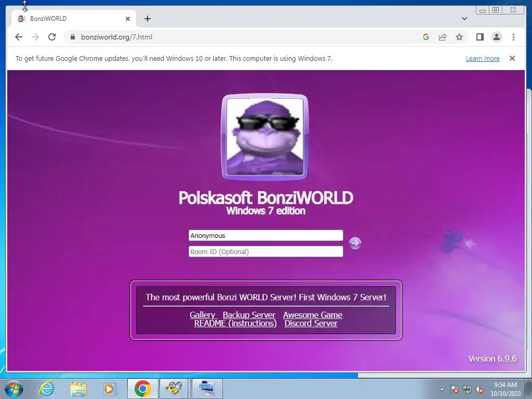The width and height of the screenshot is (532, 399).
Task: Open Windows Media Player taskbar icon
Action: point(110,389)
